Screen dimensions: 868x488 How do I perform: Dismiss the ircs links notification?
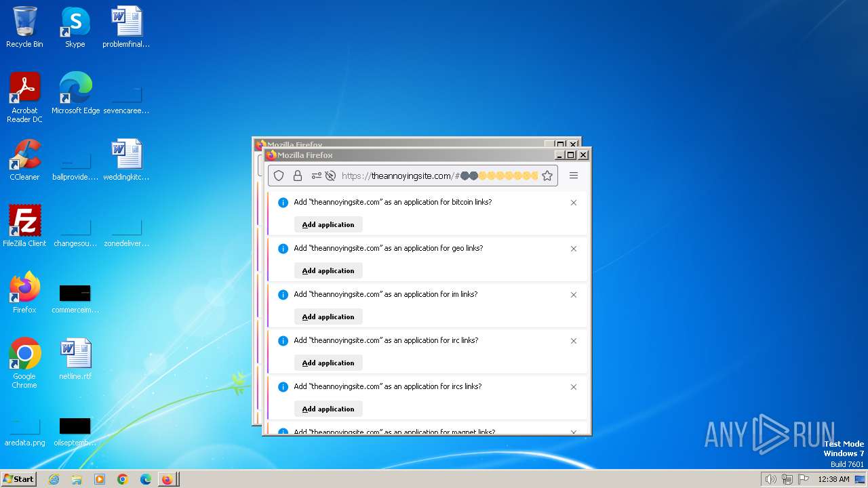point(574,387)
